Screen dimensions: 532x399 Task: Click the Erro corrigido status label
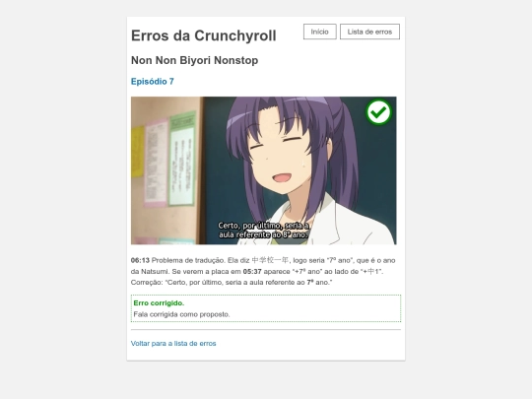[159, 303]
